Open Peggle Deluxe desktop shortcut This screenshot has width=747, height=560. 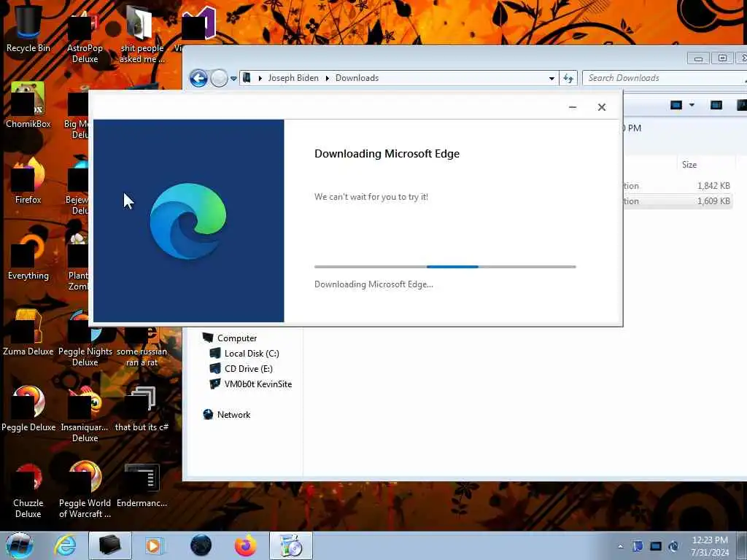[28, 408]
